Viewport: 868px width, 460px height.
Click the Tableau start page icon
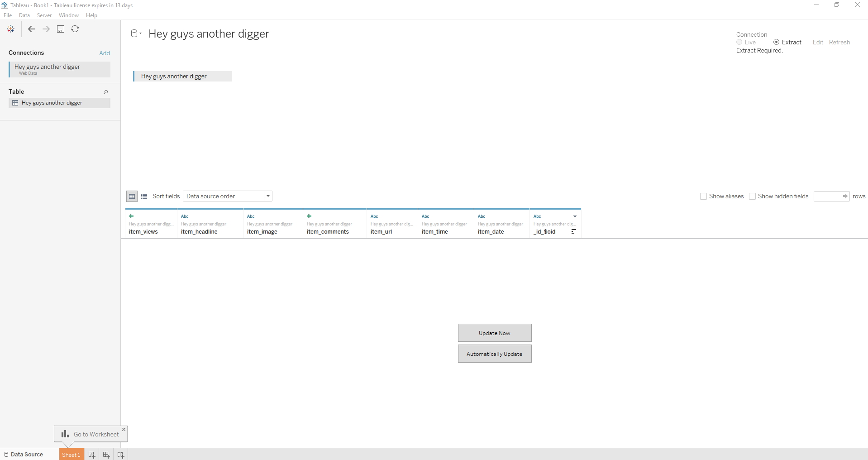pos(11,29)
